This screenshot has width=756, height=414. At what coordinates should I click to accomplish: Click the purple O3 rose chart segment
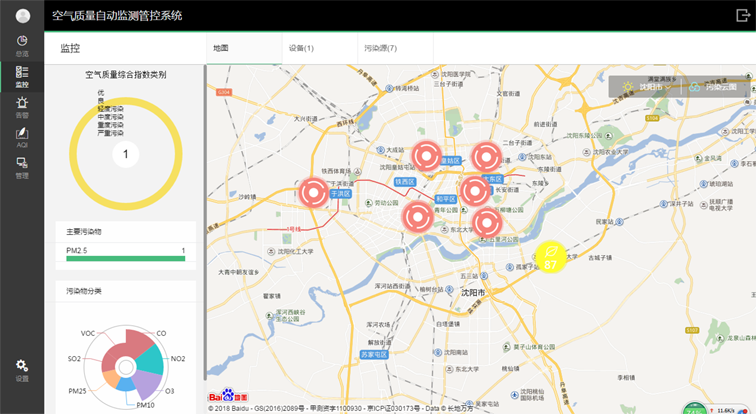(148, 383)
